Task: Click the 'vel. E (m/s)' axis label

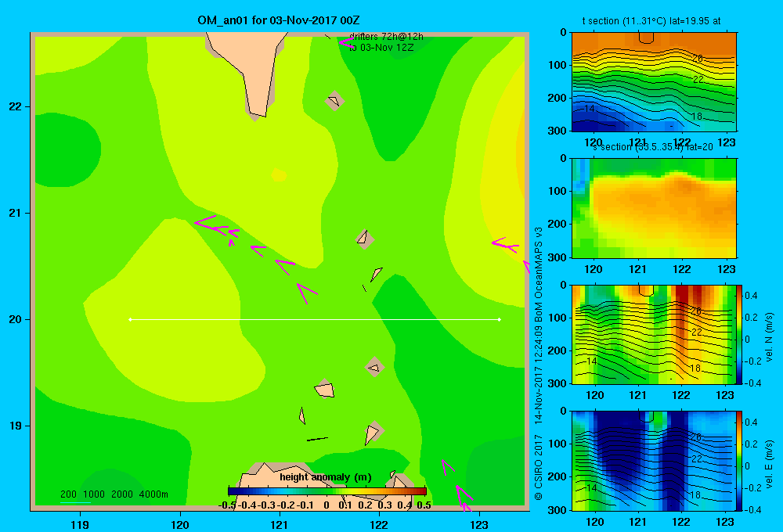Action: point(770,464)
